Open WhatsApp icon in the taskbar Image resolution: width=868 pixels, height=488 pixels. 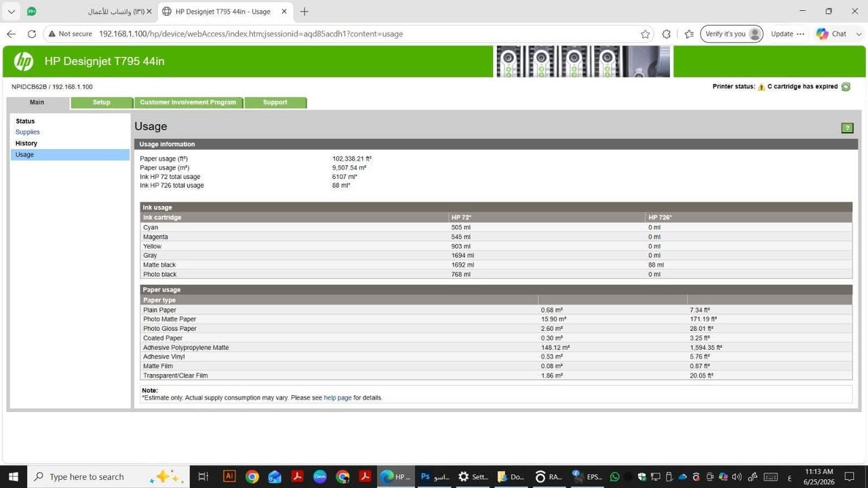click(615, 477)
